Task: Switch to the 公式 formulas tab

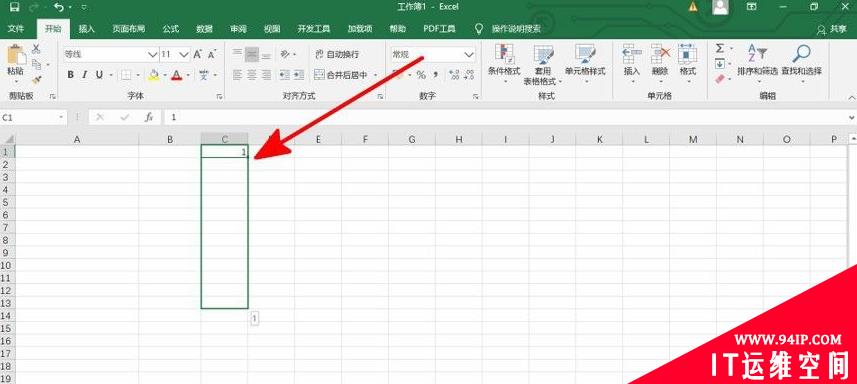Action: pyautogui.click(x=171, y=29)
